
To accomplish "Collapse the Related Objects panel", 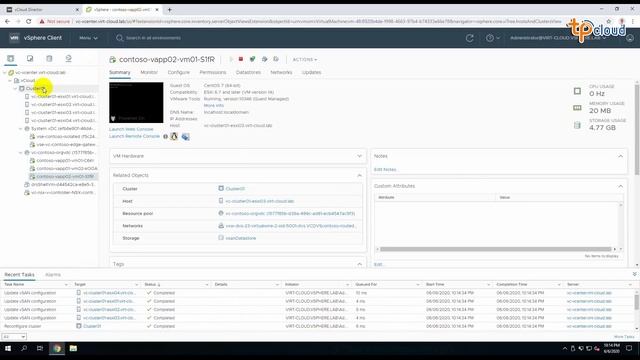I will coord(360,176).
